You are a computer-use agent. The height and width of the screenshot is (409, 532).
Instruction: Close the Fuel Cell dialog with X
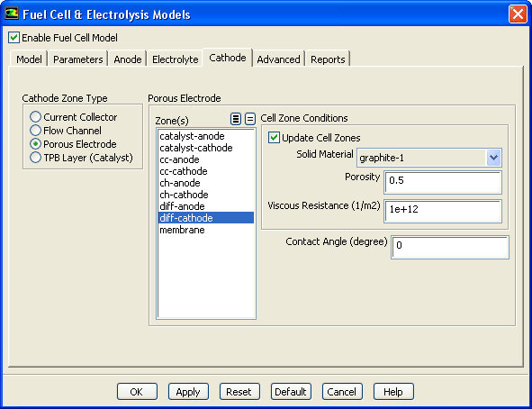pos(518,14)
